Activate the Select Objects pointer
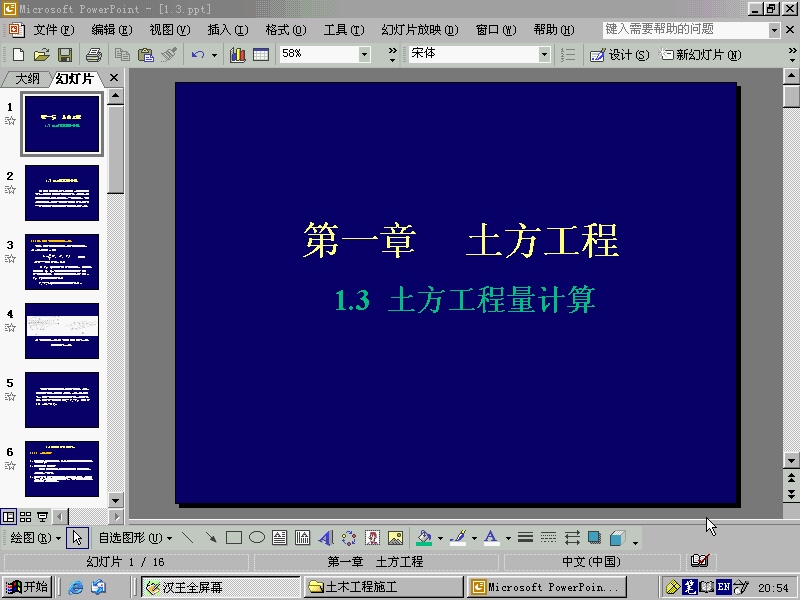800x600 pixels. tap(77, 537)
